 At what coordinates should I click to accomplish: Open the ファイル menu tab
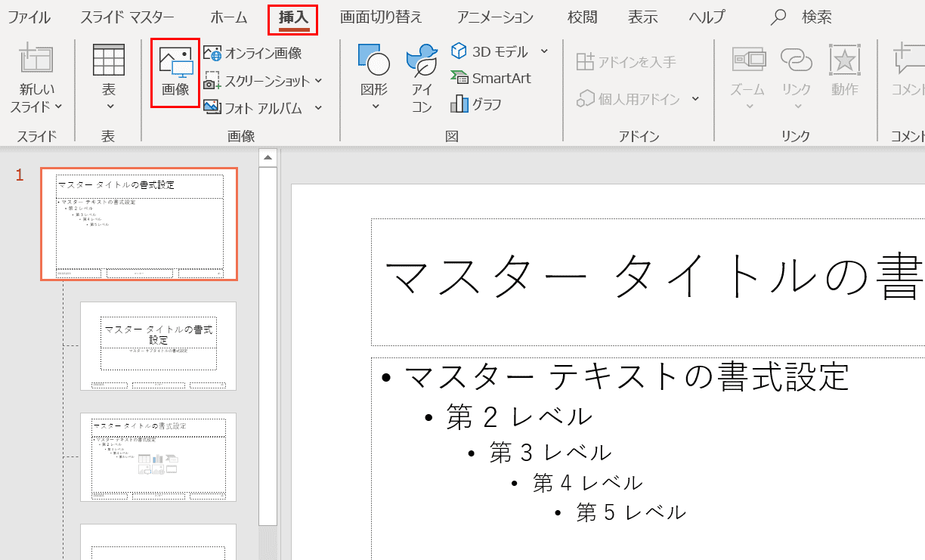[x=29, y=17]
